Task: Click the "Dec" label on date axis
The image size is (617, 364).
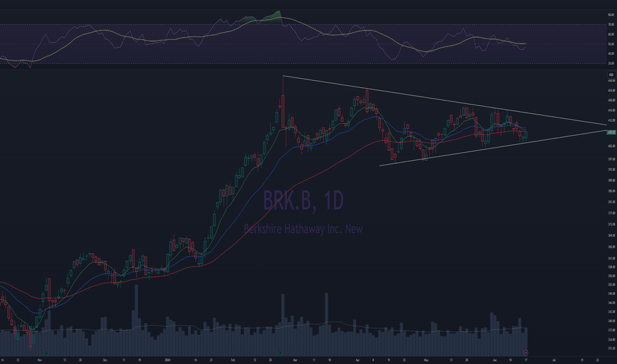Action: tap(105, 360)
